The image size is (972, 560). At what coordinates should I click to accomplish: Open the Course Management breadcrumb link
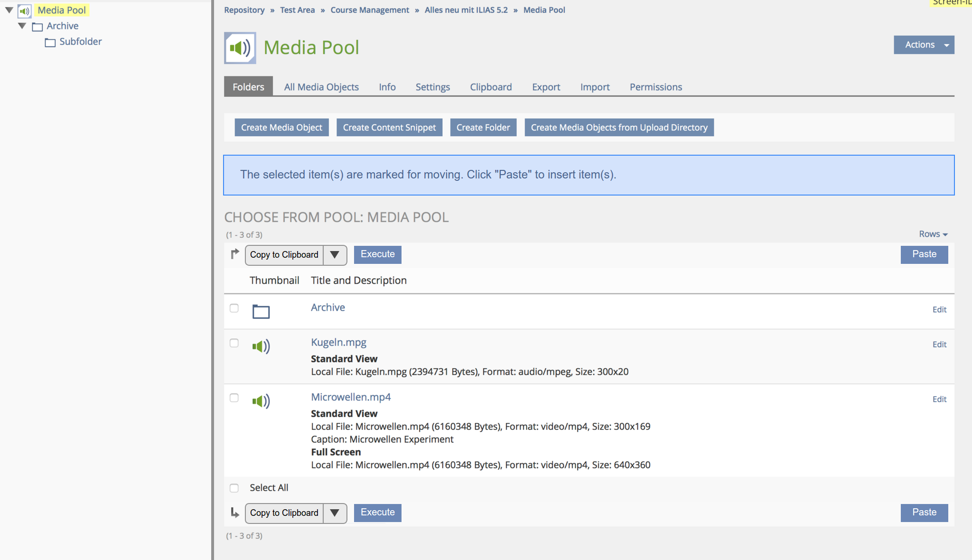pos(369,10)
